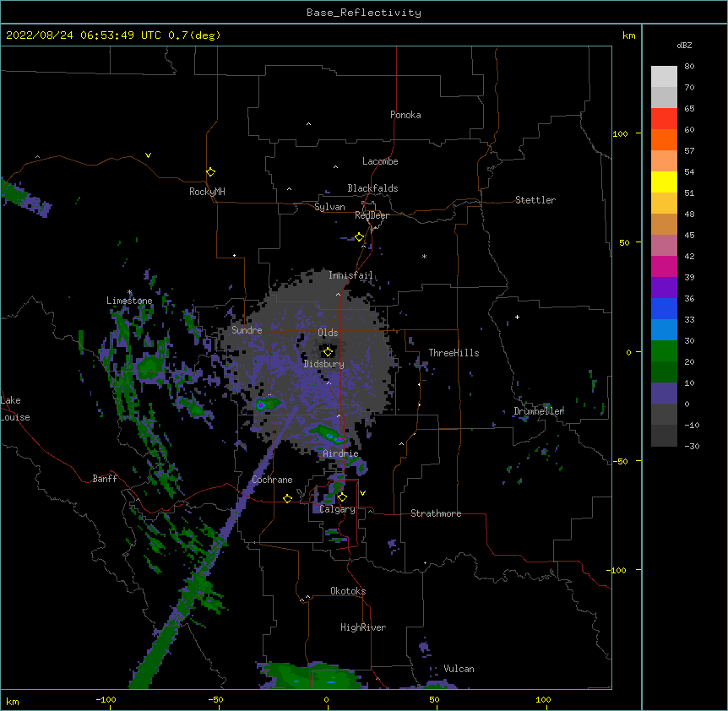Click the yellow diamond marker southwest of RedDeer
This screenshot has height=711, width=728.
[x=359, y=237]
